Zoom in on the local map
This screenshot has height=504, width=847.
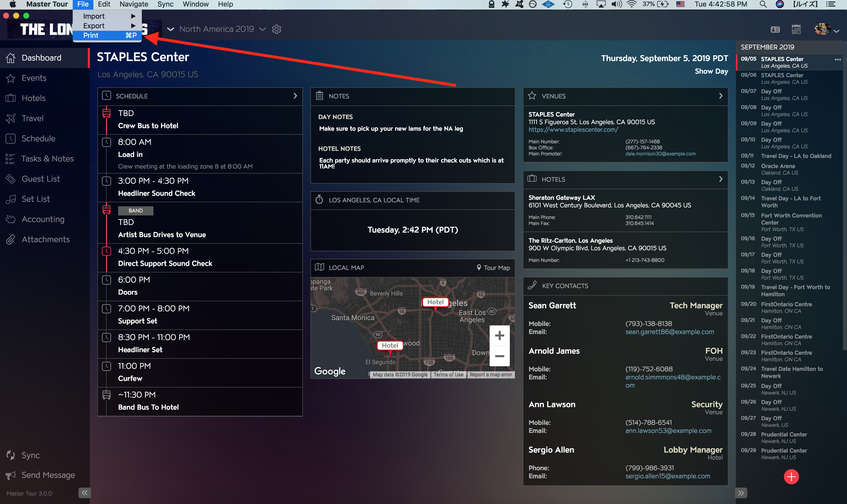[499, 335]
